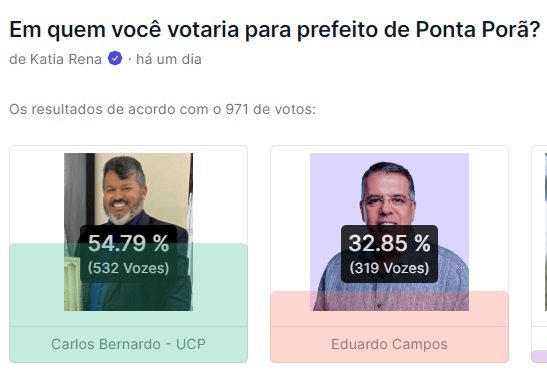Click the red result bar left of Eduardo's photo

click(x=290, y=309)
